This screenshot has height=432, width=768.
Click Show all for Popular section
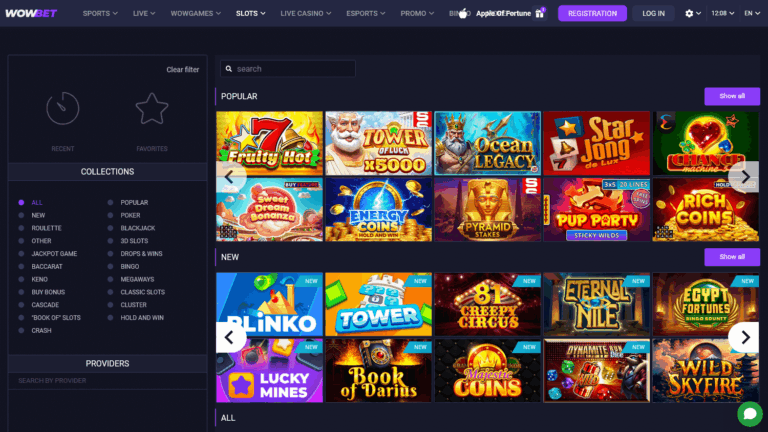tap(732, 96)
